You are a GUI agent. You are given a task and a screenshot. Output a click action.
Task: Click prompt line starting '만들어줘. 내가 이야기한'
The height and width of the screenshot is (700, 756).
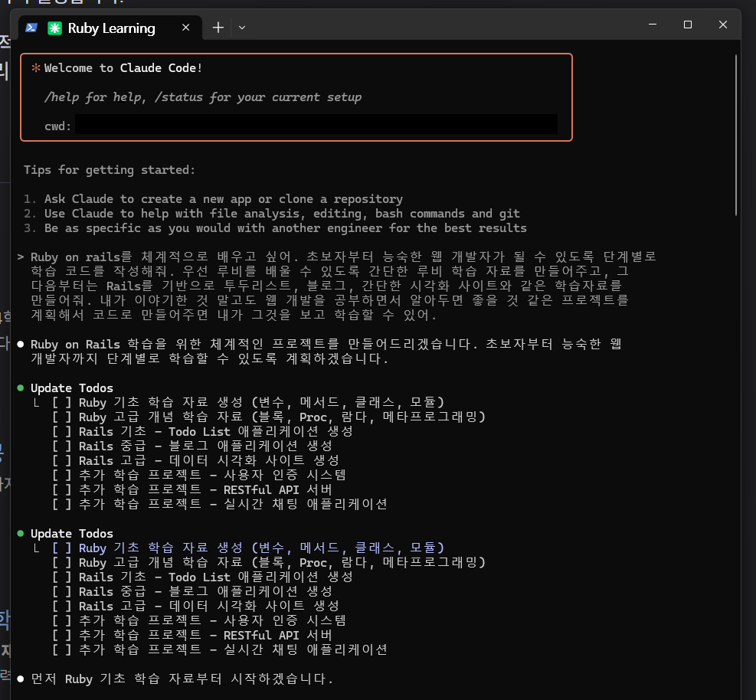(330, 300)
